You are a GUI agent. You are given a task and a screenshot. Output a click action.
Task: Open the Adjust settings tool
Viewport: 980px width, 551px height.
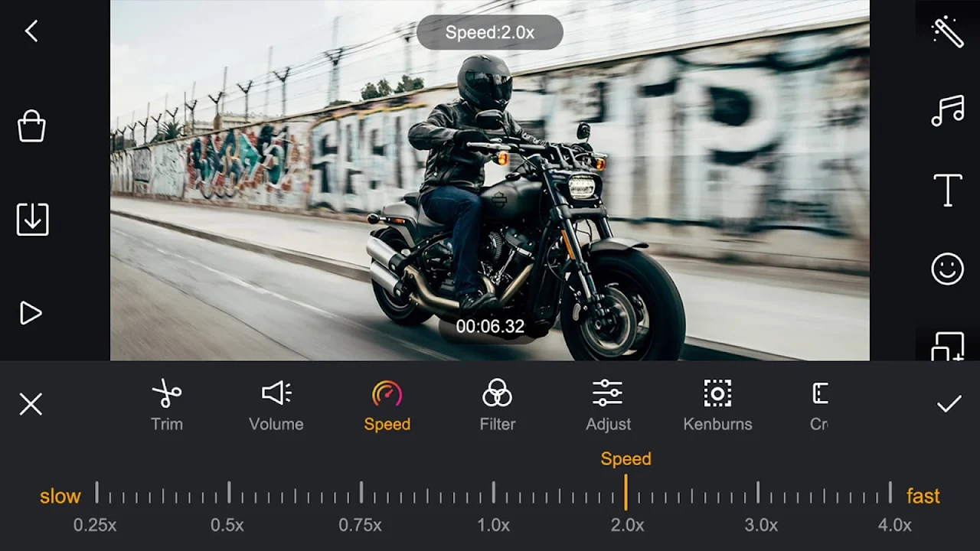click(x=608, y=406)
